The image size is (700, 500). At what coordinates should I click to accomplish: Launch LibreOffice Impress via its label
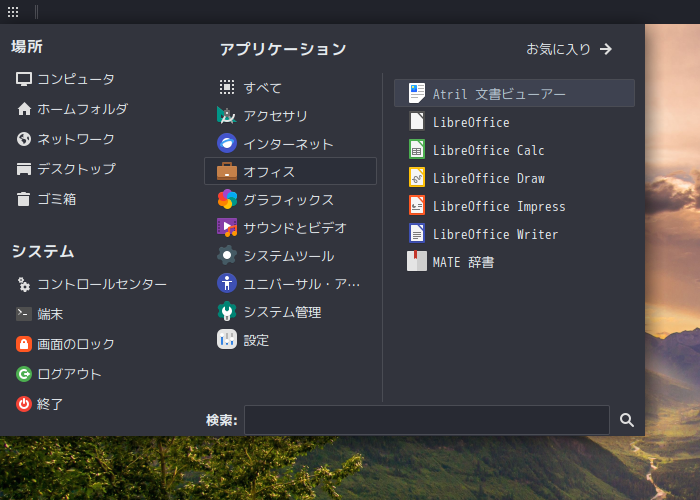point(499,206)
